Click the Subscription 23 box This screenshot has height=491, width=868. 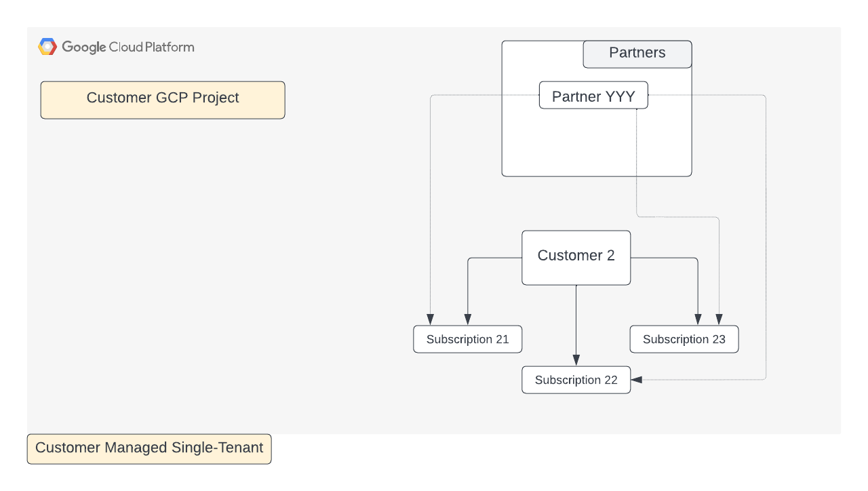coord(684,339)
